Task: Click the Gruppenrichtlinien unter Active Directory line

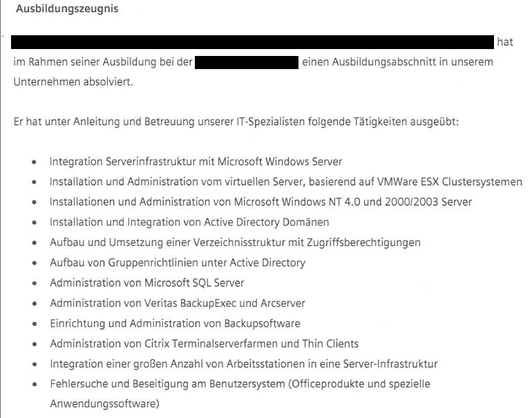Action: 178,263
